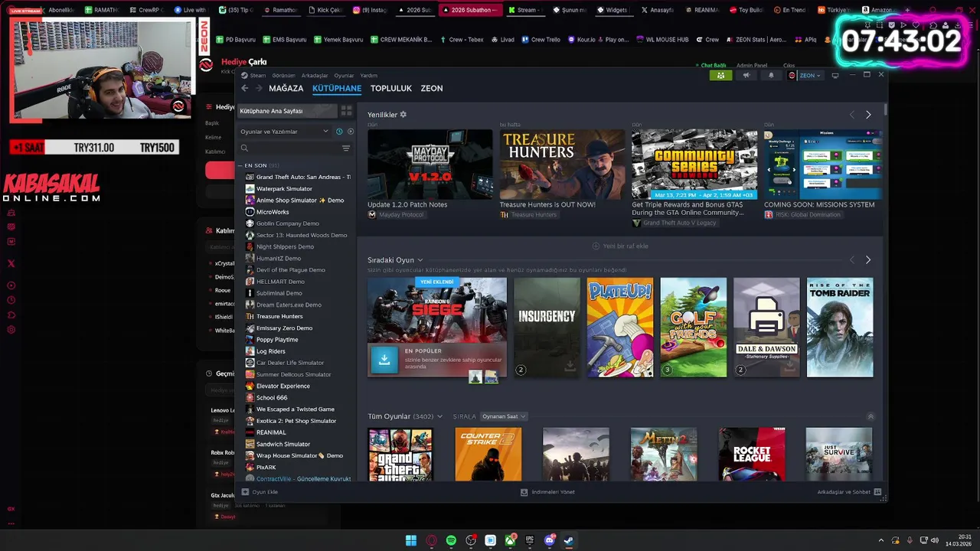Viewport: 980px width, 551px height.
Task: Expand the Sıradaki Oyun shelf dropdown
Action: click(420, 260)
